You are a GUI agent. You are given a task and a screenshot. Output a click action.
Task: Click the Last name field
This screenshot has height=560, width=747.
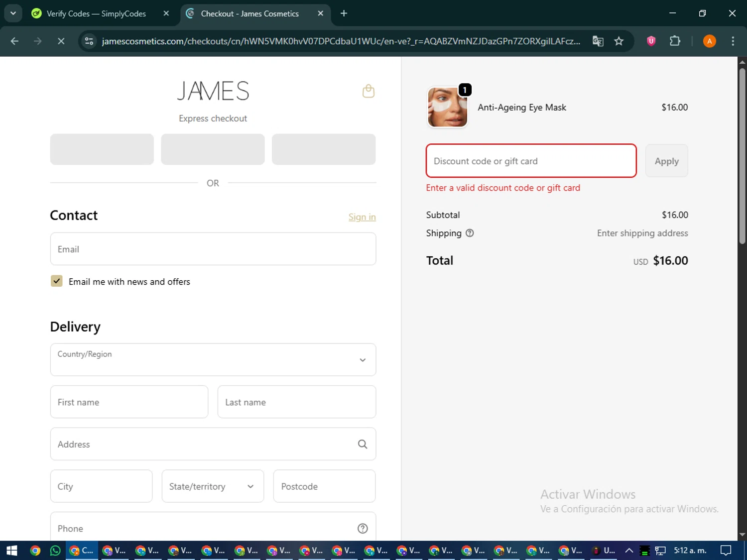[x=297, y=402]
